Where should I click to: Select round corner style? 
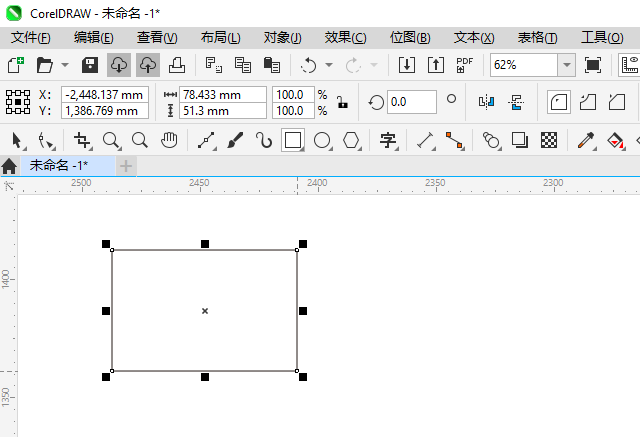pos(559,102)
